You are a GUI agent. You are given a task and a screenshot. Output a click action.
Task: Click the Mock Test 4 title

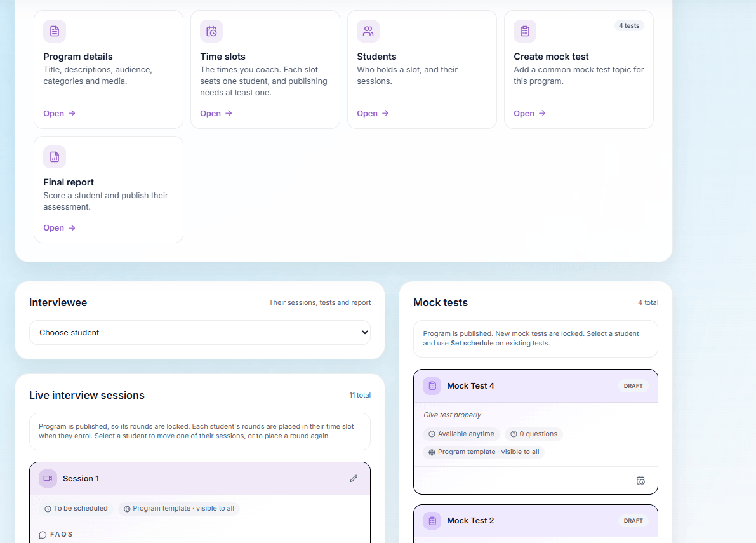(470, 385)
